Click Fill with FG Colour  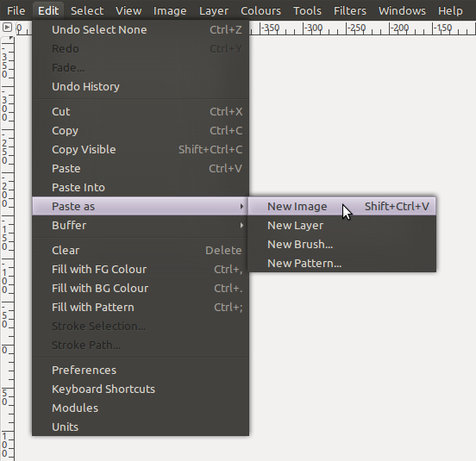tap(141, 270)
